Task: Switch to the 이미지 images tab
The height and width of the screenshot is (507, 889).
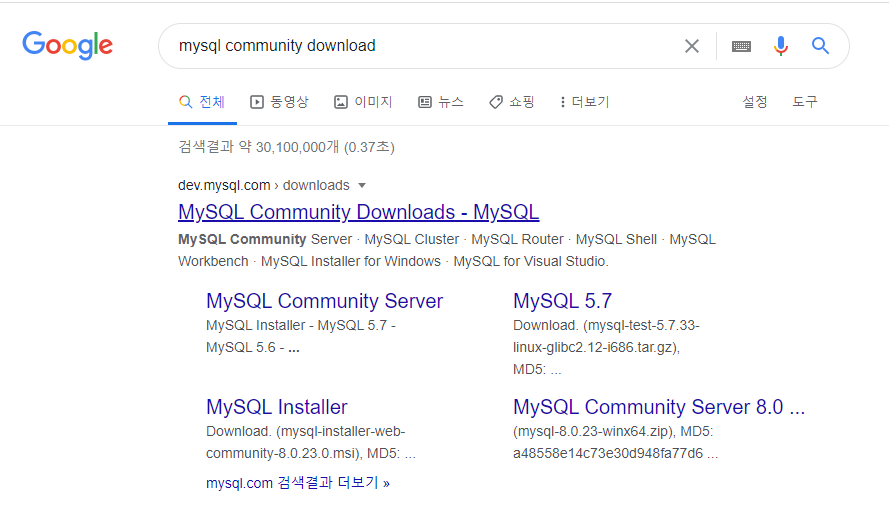Action: [x=363, y=102]
